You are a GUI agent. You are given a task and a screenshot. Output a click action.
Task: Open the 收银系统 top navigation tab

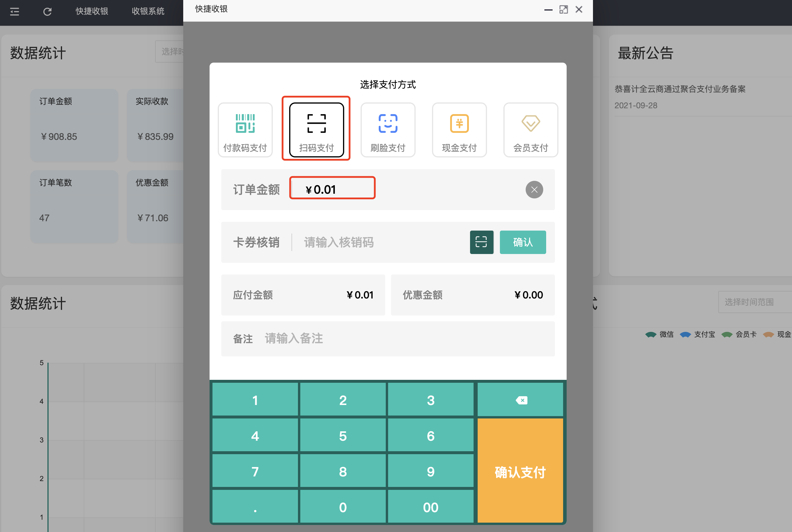[148, 11]
